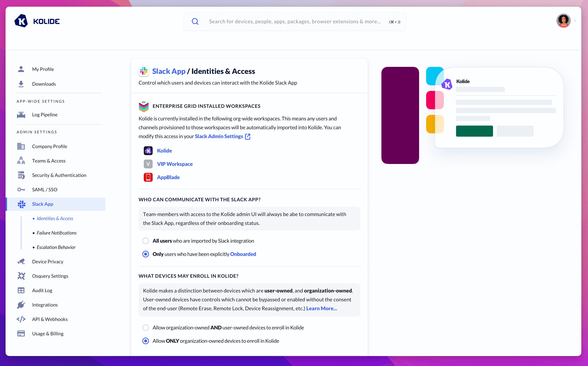Navigate to Teams & Access
Viewport: 588px width, 366px height.
[x=49, y=161]
